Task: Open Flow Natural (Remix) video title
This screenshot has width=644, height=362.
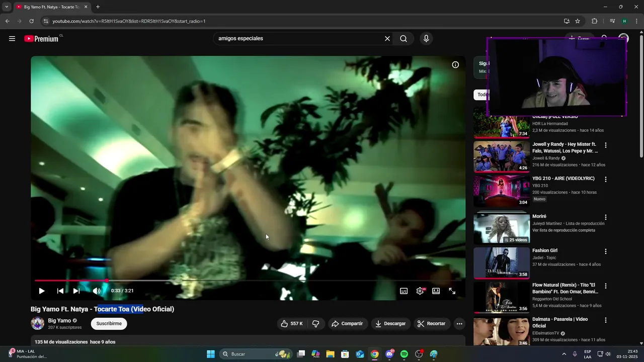Action: (566, 288)
